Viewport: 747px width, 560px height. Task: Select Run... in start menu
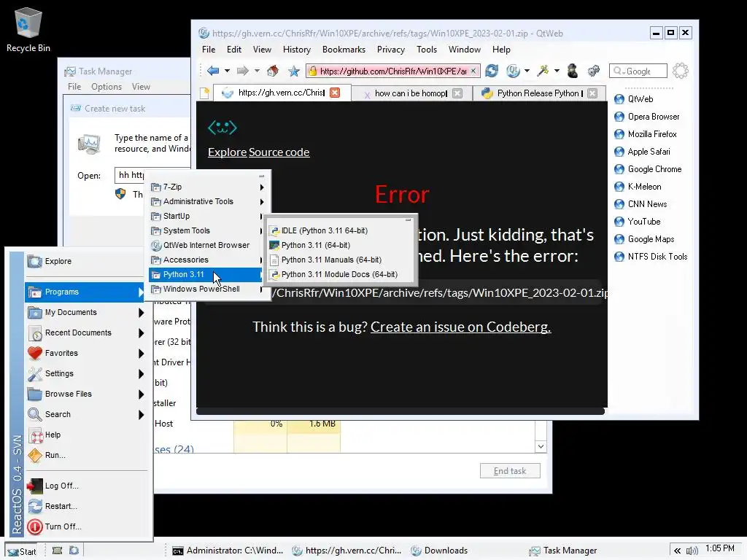click(x=86, y=456)
